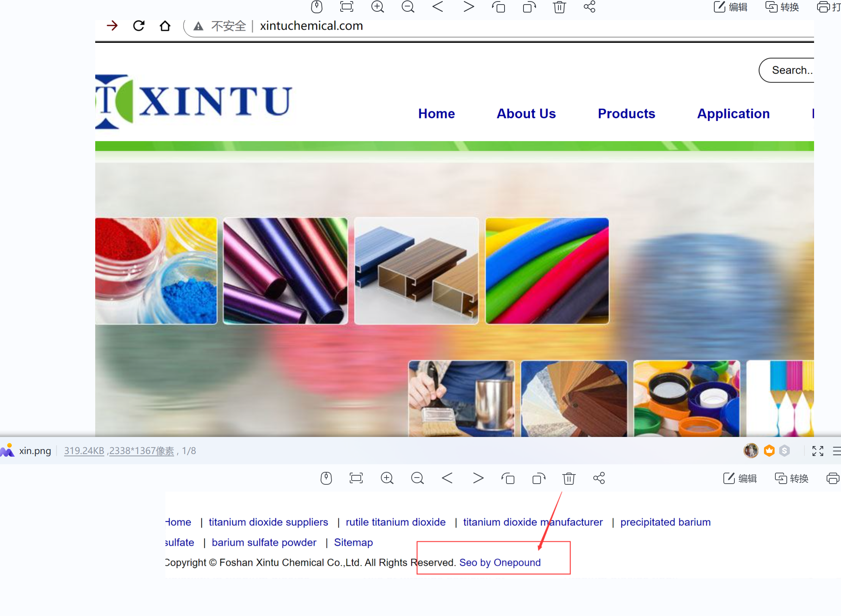Viewport: 841px width, 616px height.
Task: Click the browser reload icon
Action: click(139, 26)
